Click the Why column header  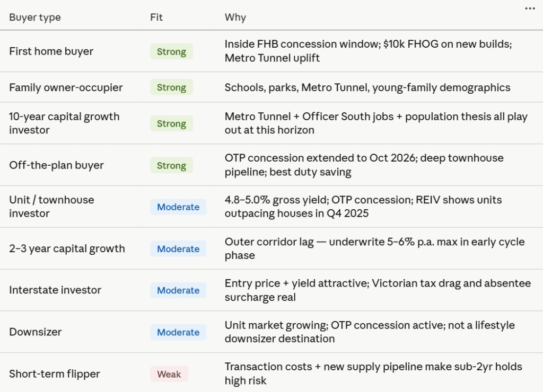[235, 17]
